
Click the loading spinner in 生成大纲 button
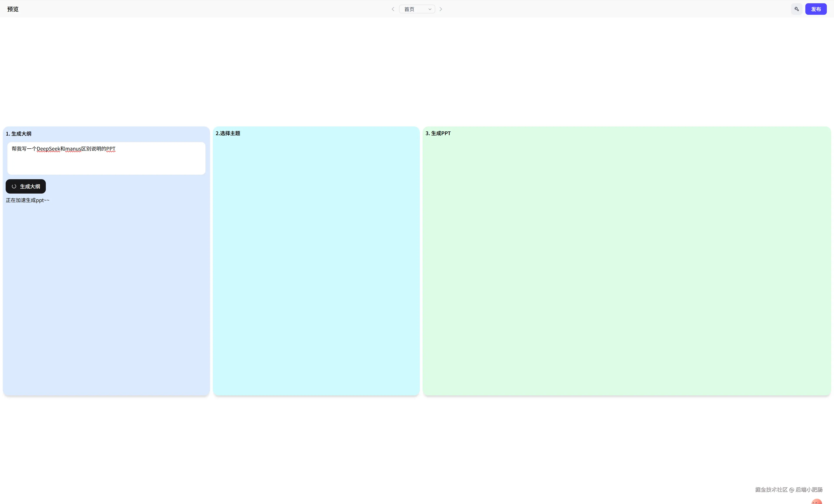click(14, 187)
